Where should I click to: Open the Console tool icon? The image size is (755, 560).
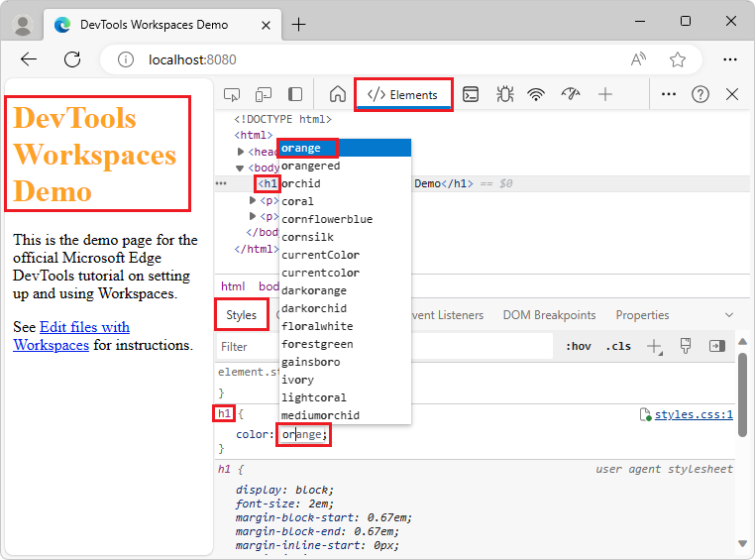pos(471,94)
